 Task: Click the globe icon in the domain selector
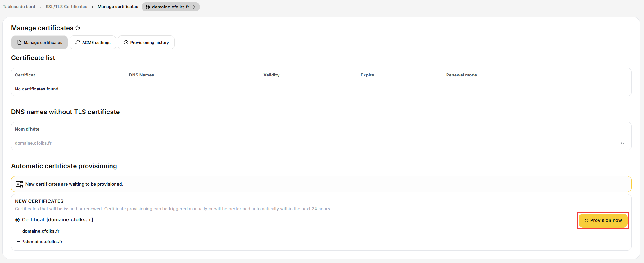(x=148, y=7)
